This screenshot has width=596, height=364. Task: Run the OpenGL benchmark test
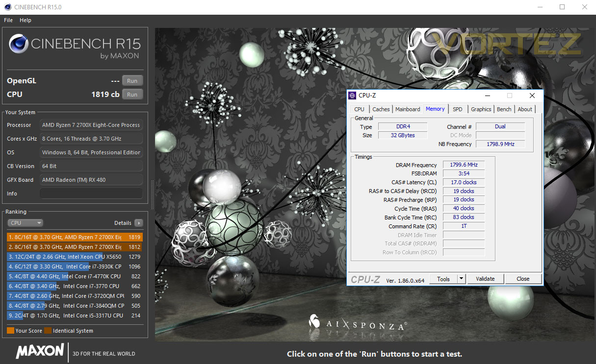(132, 81)
